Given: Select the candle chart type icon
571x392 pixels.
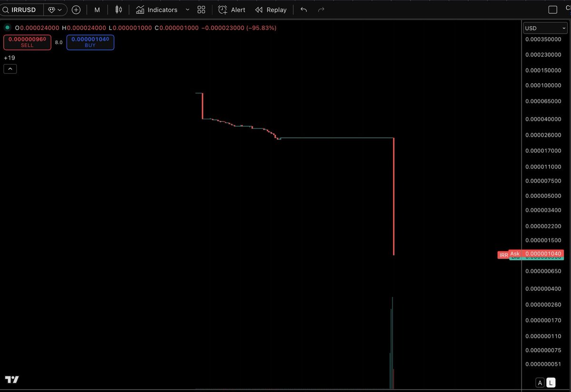Looking at the screenshot, I should pyautogui.click(x=118, y=10).
